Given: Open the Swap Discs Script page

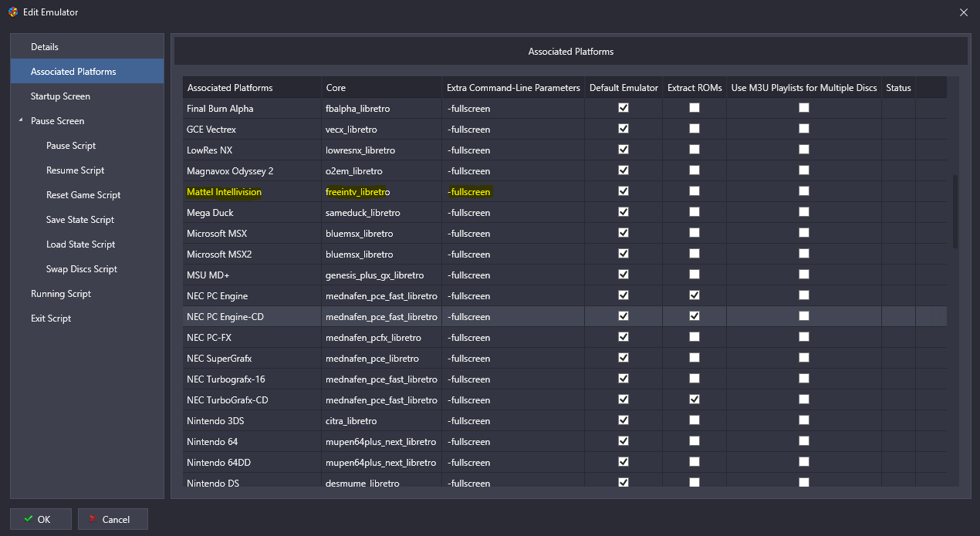Looking at the screenshot, I should (82, 269).
